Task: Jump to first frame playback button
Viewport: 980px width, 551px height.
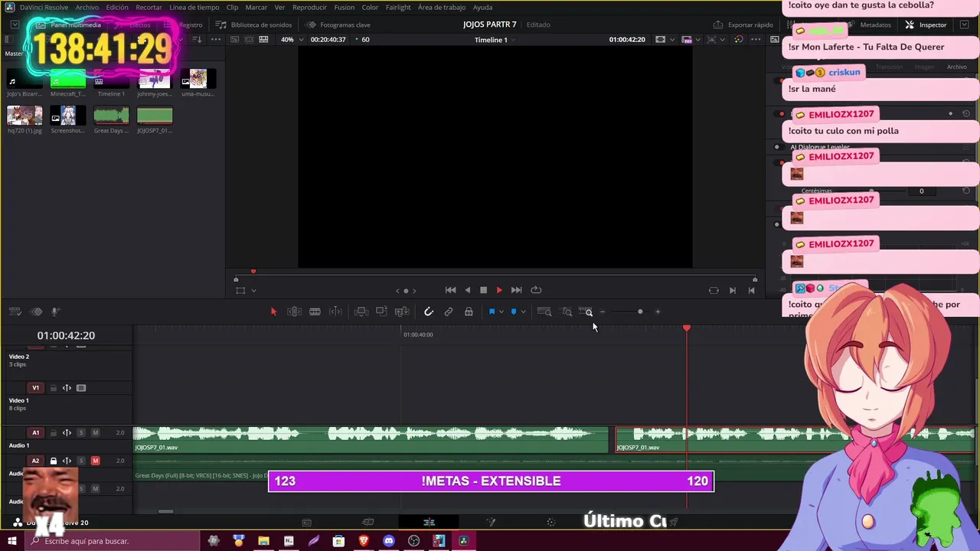Action: click(x=451, y=290)
